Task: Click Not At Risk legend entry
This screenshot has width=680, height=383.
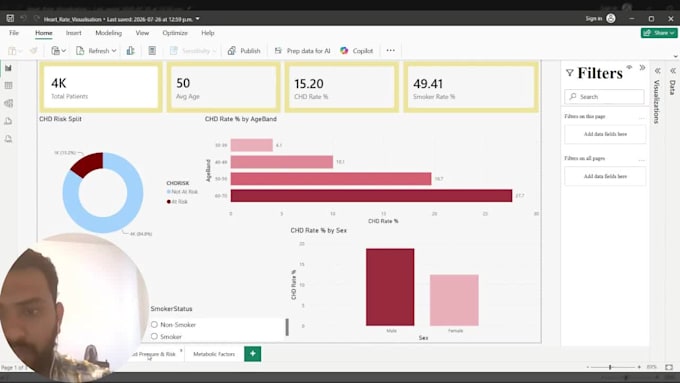Action: tap(182, 192)
